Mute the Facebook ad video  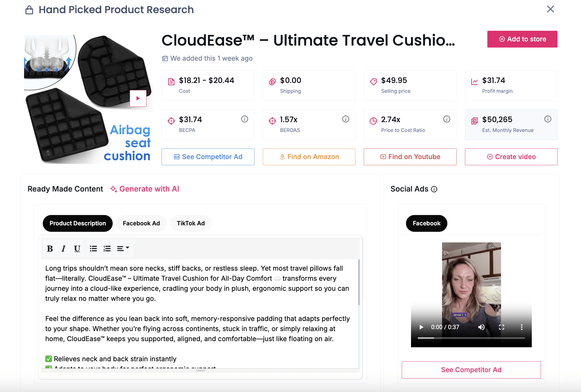(x=481, y=327)
